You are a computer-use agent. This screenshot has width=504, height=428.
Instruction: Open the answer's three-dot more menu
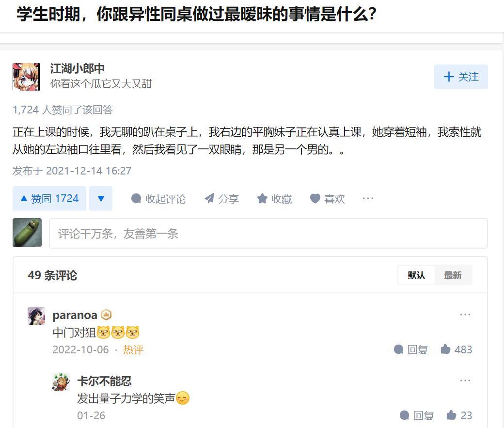[x=368, y=198]
